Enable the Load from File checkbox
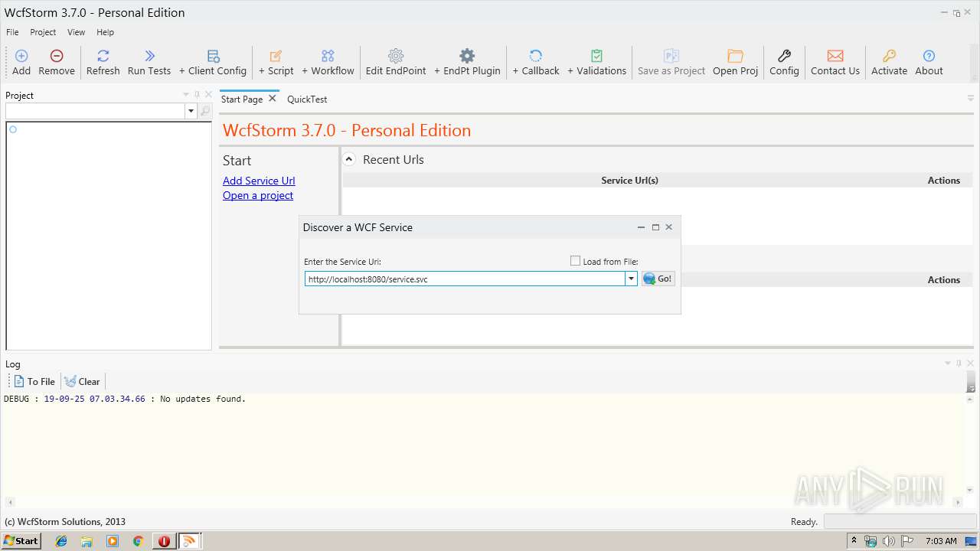The width and height of the screenshot is (980, 551). pyautogui.click(x=575, y=261)
